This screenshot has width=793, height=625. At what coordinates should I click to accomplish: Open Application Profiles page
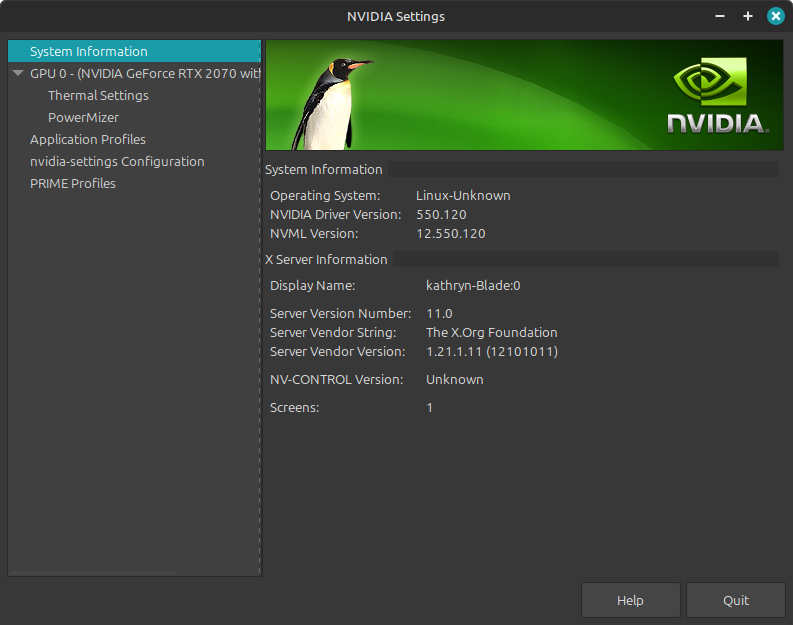coord(87,140)
